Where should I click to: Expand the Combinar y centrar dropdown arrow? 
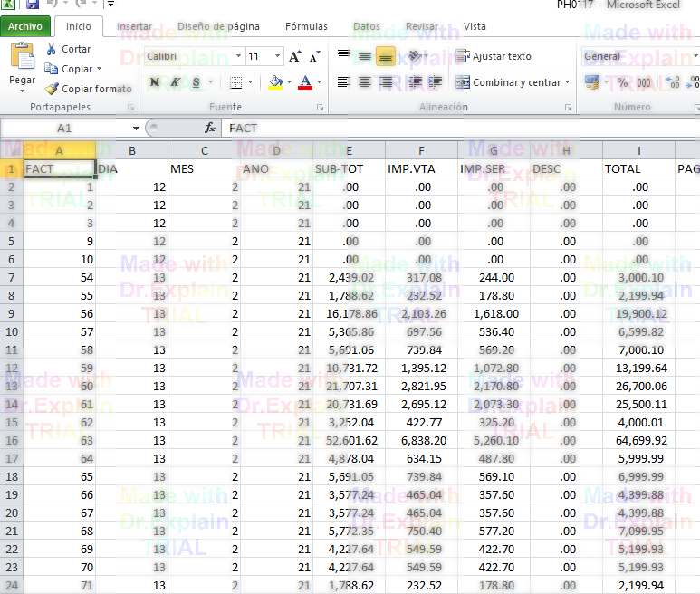pyautogui.click(x=568, y=82)
